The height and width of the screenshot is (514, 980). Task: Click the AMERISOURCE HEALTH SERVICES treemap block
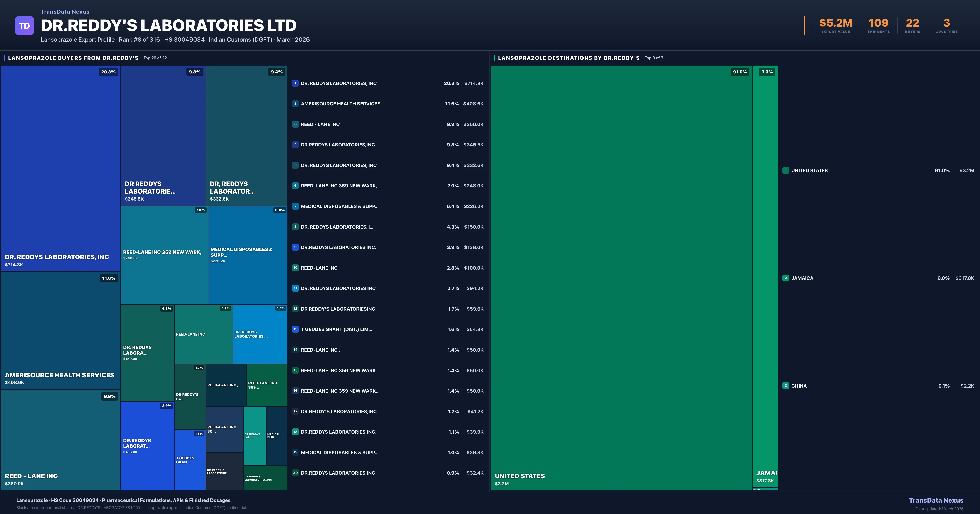pyautogui.click(x=61, y=331)
